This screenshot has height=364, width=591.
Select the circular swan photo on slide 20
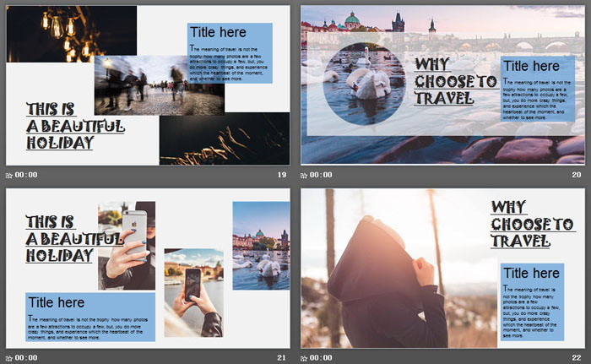pos(364,84)
